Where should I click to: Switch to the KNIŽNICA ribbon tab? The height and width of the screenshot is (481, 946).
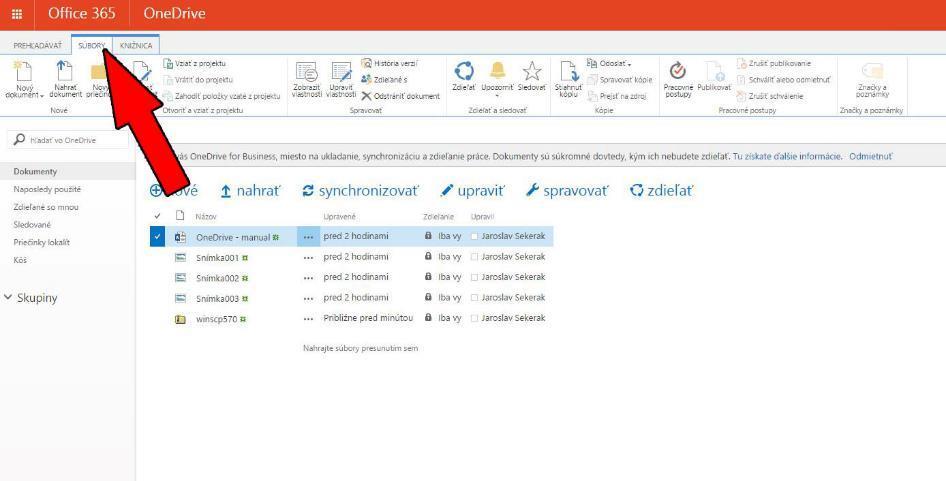136,45
